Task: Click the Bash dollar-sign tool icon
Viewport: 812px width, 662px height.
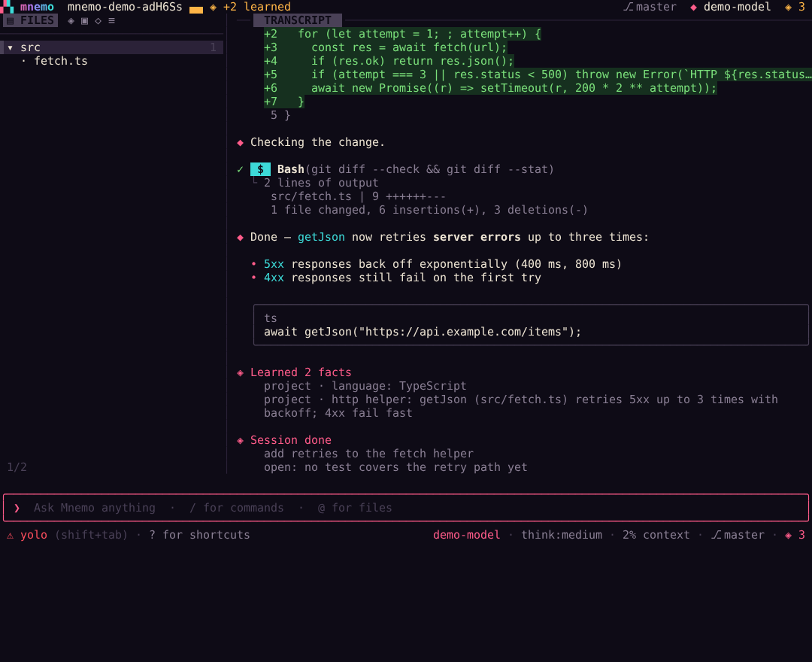Action: coord(260,169)
